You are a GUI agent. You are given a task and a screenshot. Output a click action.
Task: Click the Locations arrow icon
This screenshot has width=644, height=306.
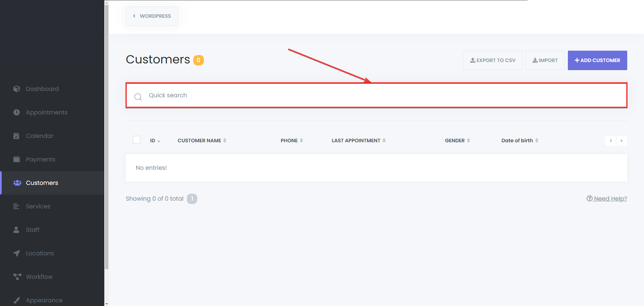[16, 253]
